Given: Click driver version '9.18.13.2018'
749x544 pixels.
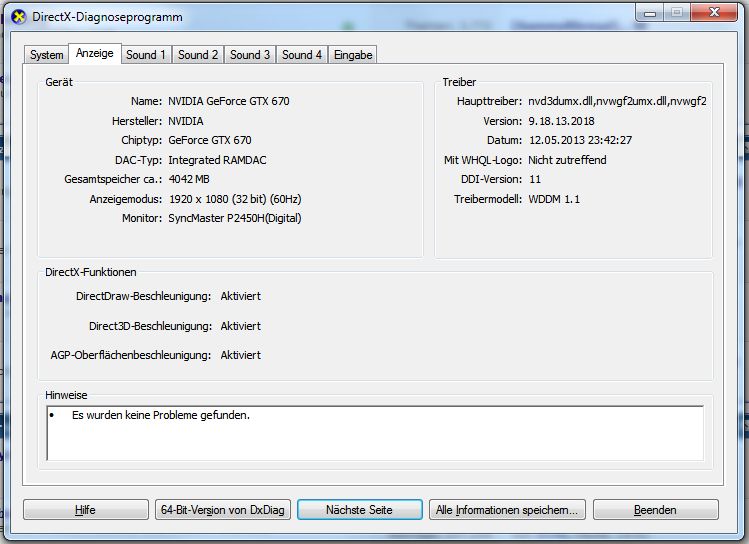Looking at the screenshot, I should 561,121.
